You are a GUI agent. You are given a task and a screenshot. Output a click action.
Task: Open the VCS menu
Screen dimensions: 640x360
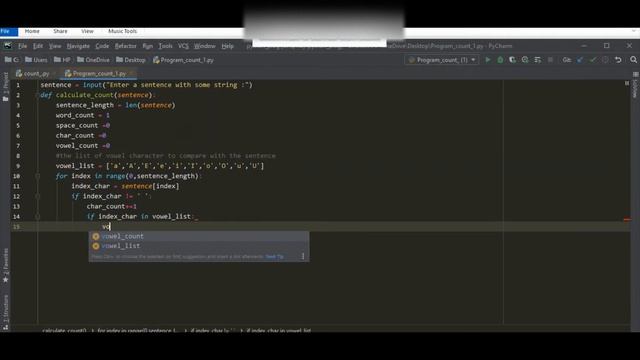tap(183, 46)
